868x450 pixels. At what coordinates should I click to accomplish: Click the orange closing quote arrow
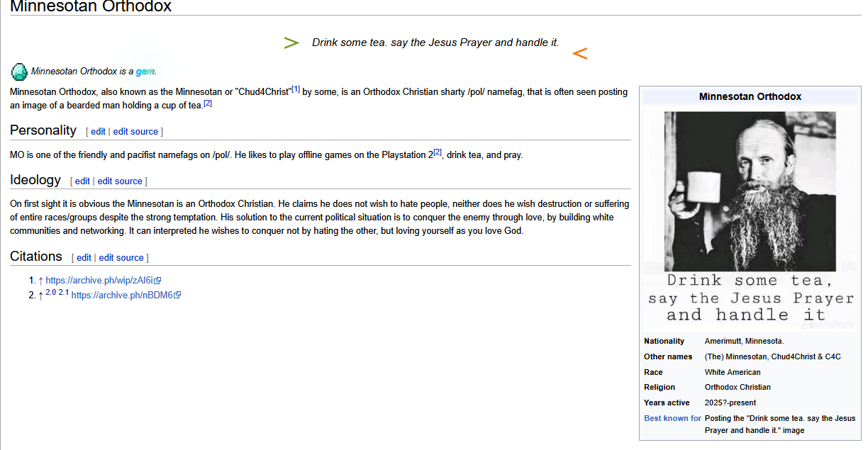(579, 53)
